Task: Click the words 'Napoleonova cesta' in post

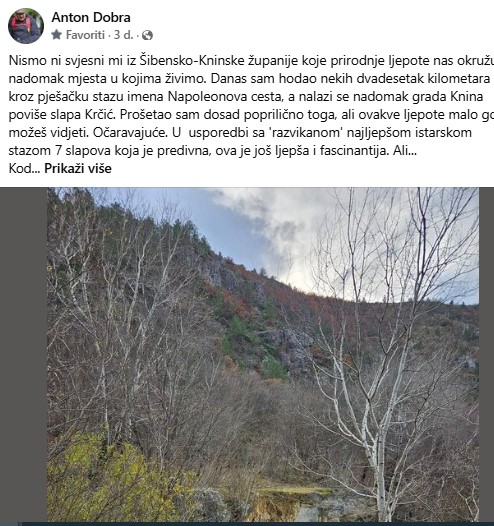Action: tap(222, 96)
